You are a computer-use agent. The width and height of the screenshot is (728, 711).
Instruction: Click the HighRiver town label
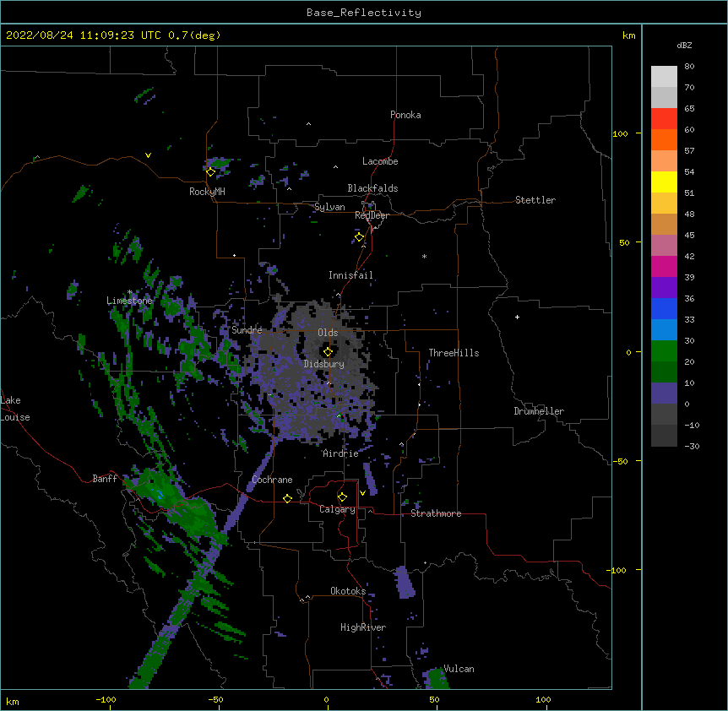363,627
